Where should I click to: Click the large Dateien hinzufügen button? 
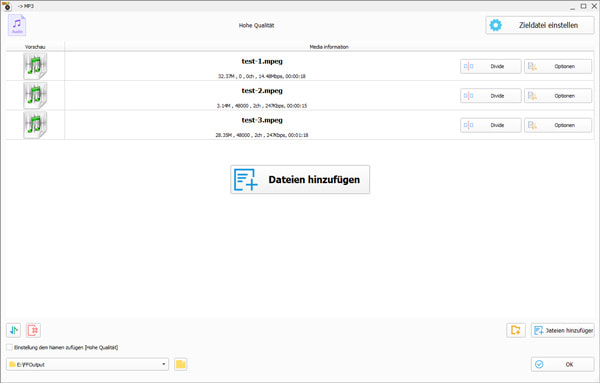click(300, 179)
